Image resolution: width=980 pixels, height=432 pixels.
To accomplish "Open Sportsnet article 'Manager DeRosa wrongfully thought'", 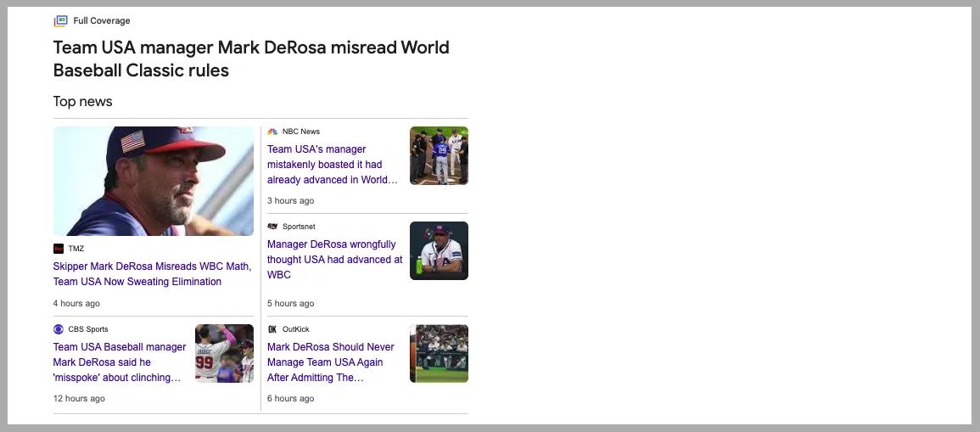I will coord(334,260).
